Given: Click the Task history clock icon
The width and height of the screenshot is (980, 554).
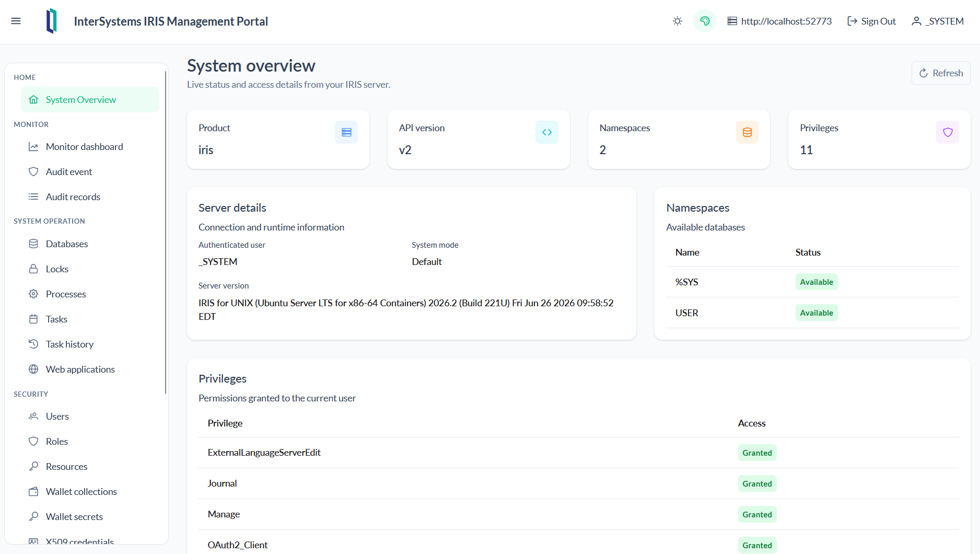Looking at the screenshot, I should 33,344.
